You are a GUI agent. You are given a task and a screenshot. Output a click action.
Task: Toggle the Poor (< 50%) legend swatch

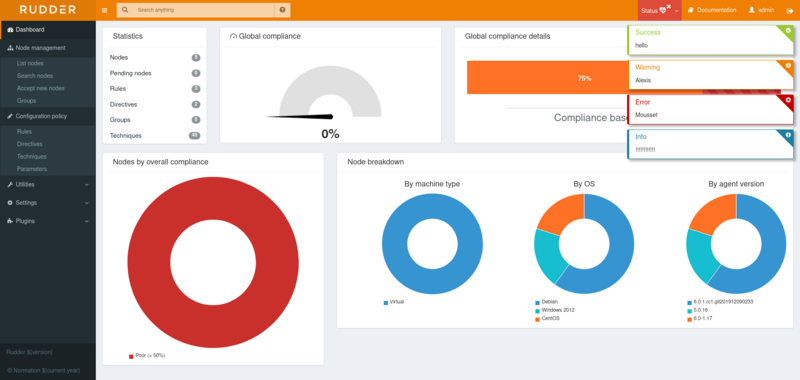tap(131, 356)
